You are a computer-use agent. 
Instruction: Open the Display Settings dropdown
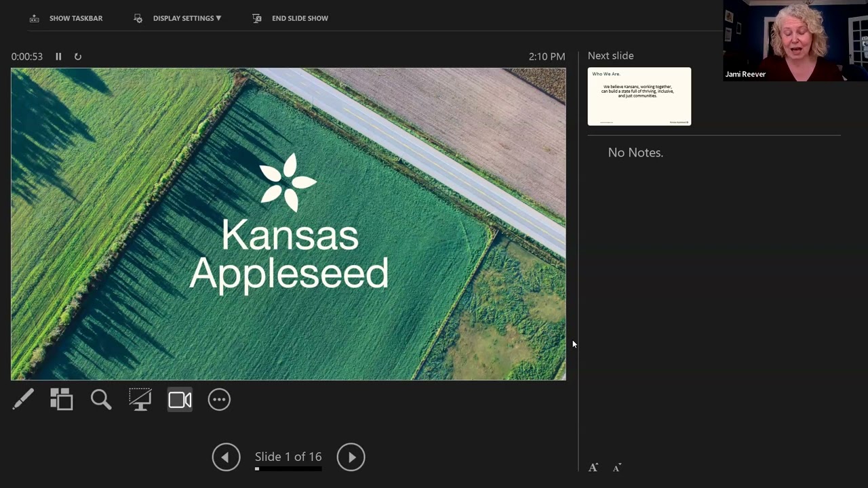click(187, 18)
